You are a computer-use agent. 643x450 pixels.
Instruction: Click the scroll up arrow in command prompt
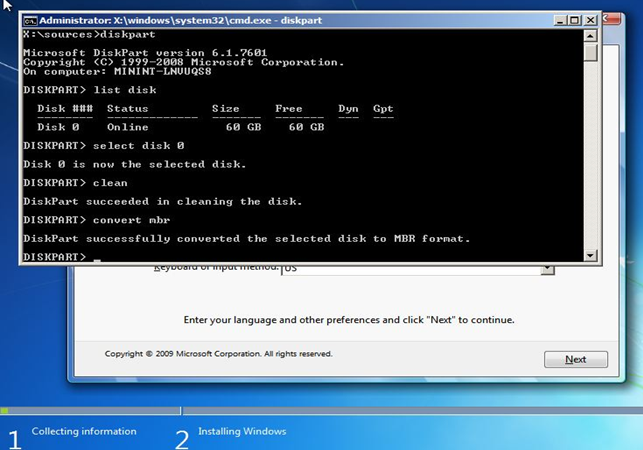(590, 36)
